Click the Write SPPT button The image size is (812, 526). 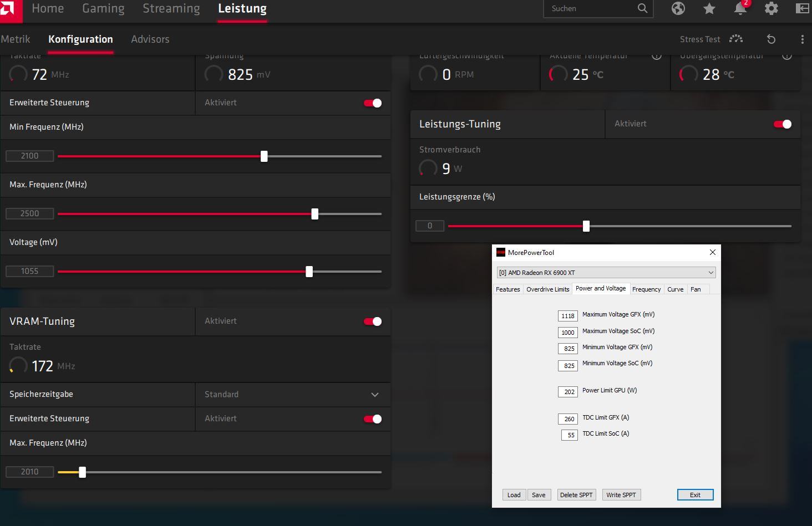(621, 495)
